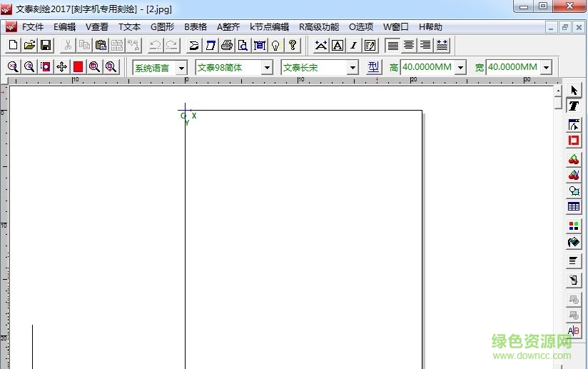Viewport: 588px width, 369px height.
Task: Click the 型 button
Action: (x=375, y=67)
